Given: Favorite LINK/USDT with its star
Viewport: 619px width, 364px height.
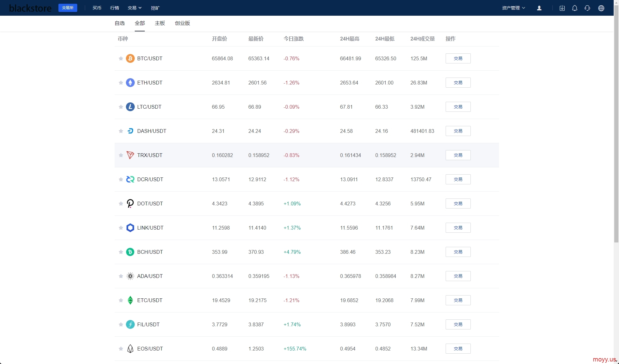Looking at the screenshot, I should (x=121, y=228).
